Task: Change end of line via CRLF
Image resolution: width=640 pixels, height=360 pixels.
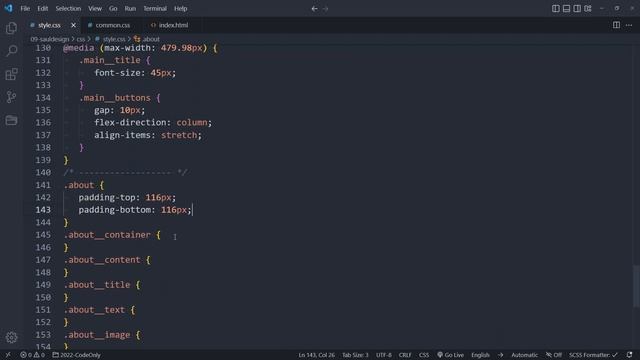Action: [x=405, y=355]
